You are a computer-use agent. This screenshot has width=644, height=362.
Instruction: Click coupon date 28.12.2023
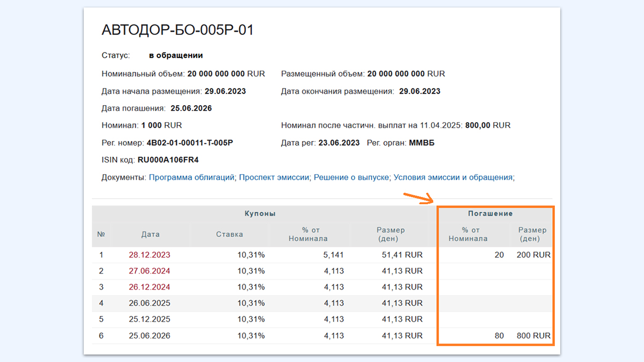(149, 255)
